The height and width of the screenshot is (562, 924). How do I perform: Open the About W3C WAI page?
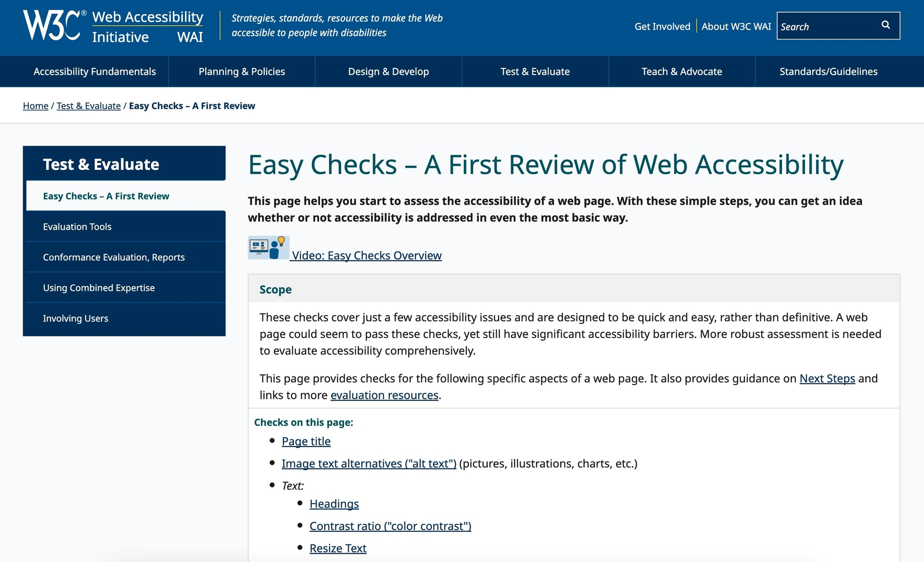pyautogui.click(x=736, y=27)
